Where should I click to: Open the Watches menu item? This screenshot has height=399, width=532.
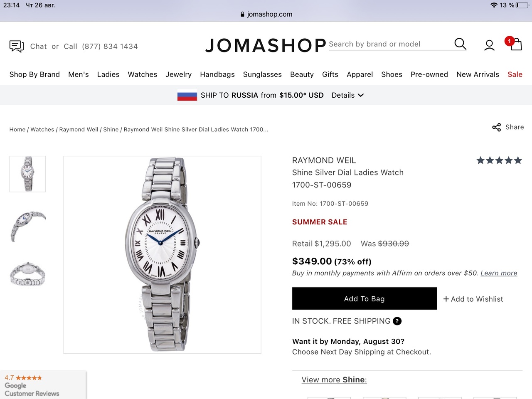(x=142, y=74)
